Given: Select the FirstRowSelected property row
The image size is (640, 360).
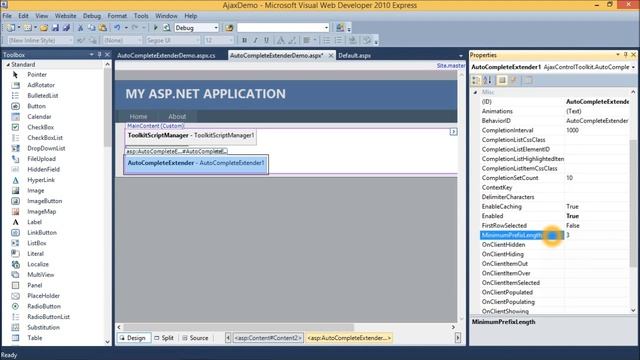Looking at the screenshot, I should (x=555, y=226).
